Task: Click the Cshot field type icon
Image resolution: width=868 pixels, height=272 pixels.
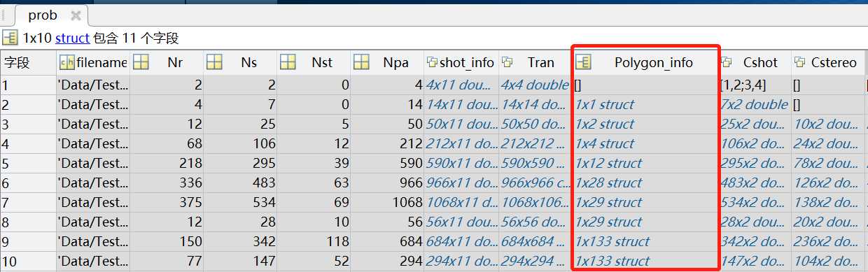Action: click(727, 62)
